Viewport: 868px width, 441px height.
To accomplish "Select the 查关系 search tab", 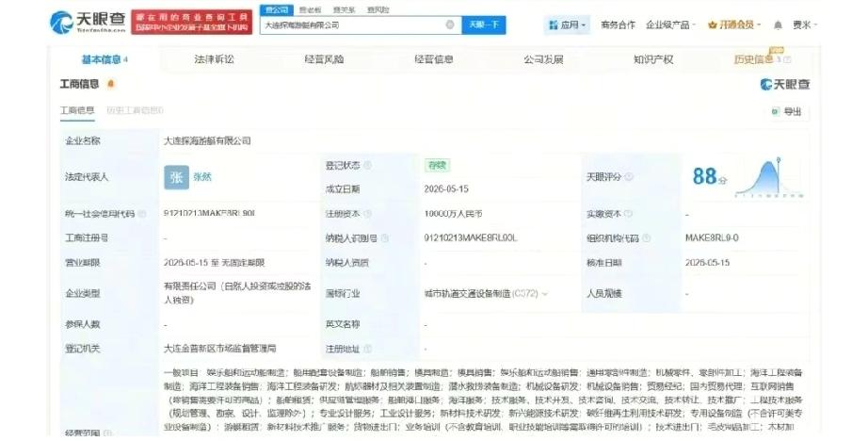I will click(345, 10).
